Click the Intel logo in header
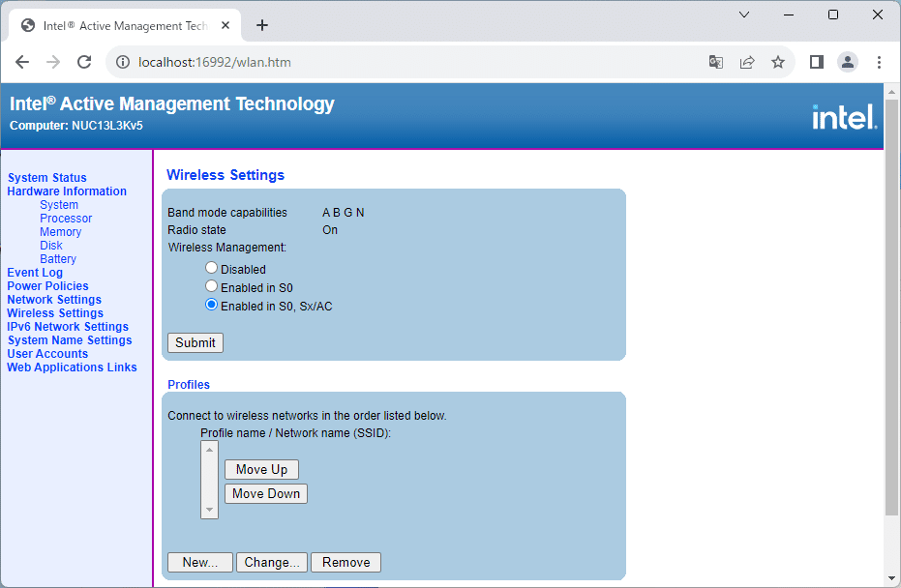 click(x=845, y=117)
